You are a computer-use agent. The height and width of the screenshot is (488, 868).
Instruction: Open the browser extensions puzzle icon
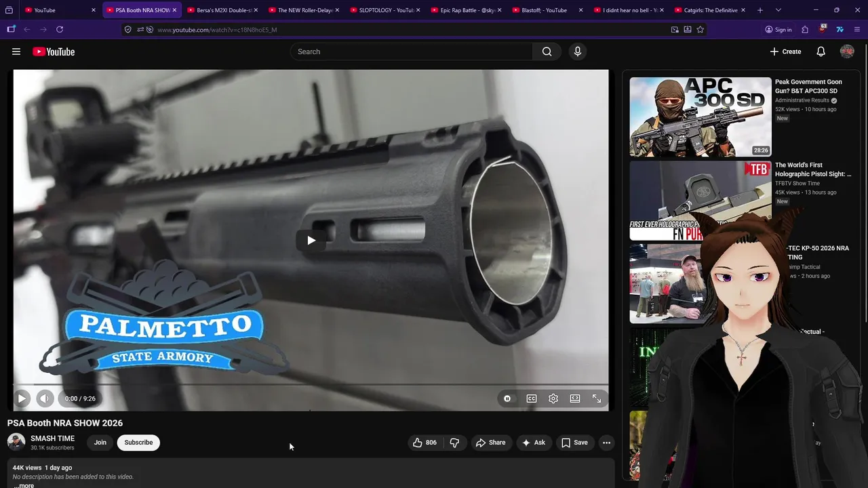(x=805, y=29)
